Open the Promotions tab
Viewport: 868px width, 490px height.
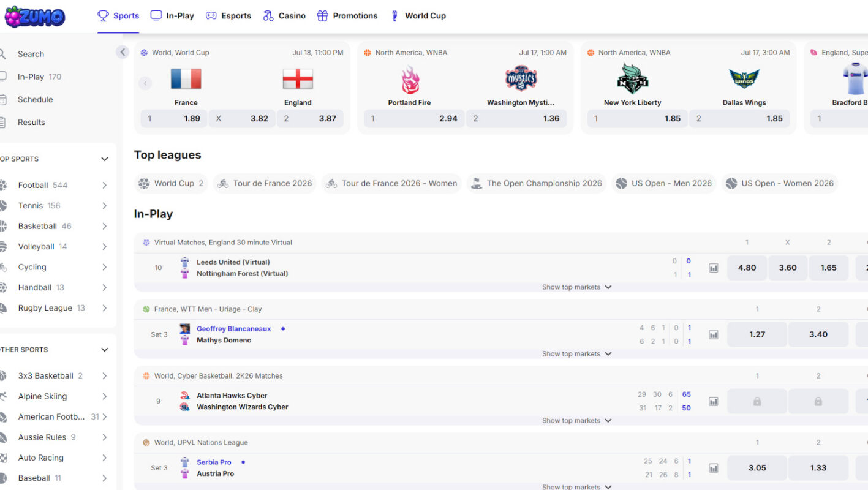click(x=347, y=16)
